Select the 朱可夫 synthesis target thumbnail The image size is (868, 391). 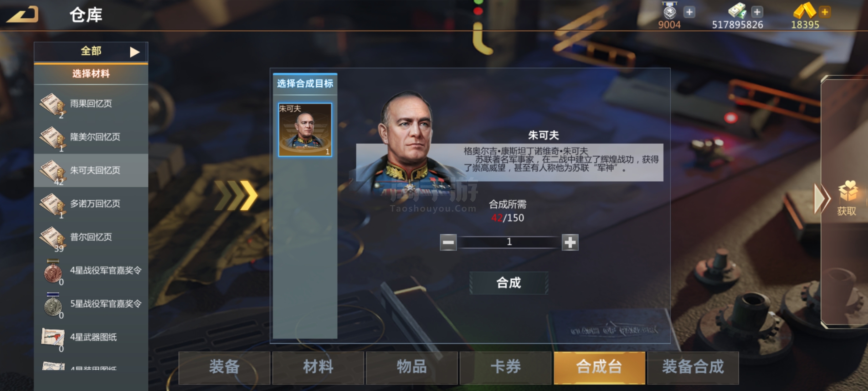(305, 130)
